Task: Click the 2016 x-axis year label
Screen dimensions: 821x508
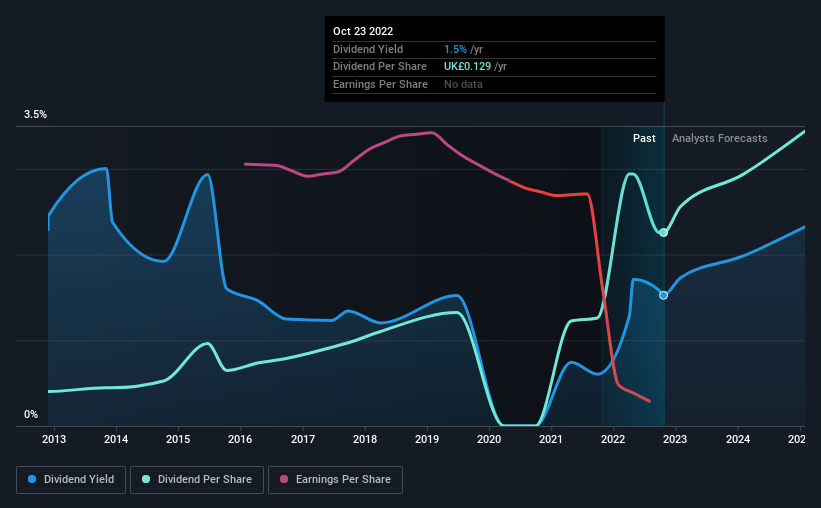Action: tap(240, 439)
